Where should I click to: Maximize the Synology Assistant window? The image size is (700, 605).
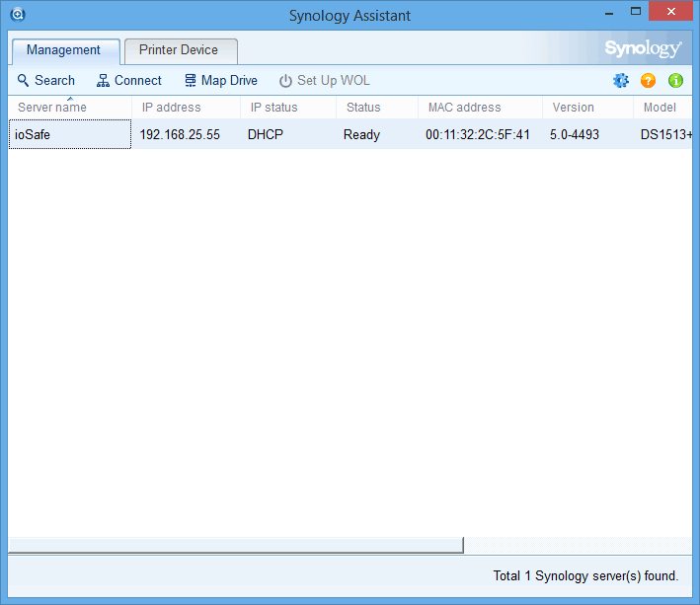click(x=636, y=12)
